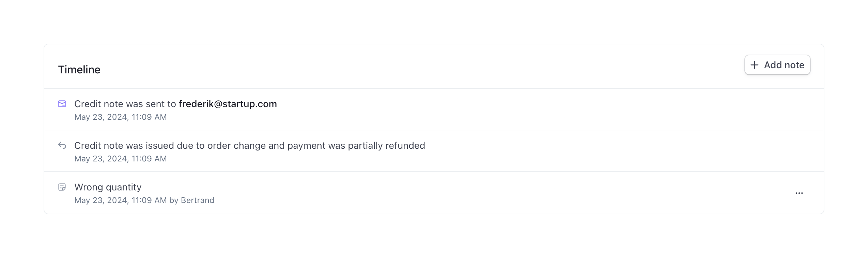Click the Add note button

(777, 65)
